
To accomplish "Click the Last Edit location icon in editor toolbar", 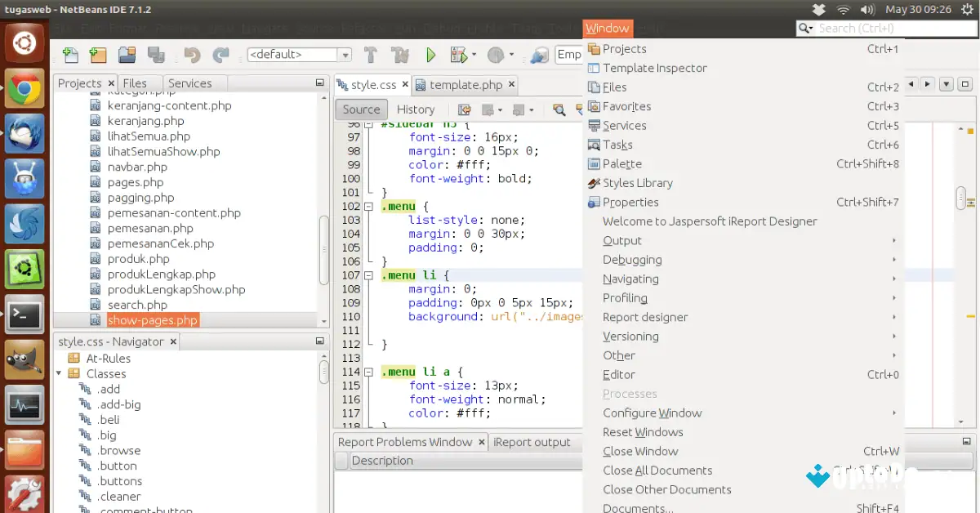I will 463,109.
